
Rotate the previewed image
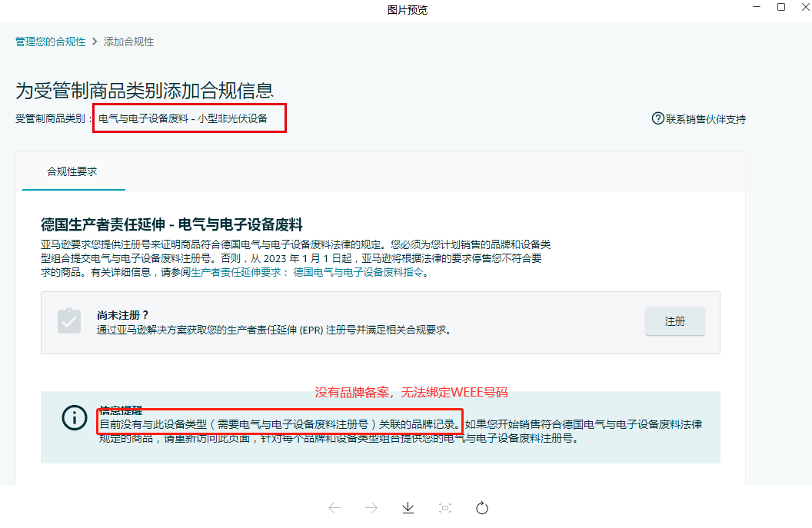(481, 508)
